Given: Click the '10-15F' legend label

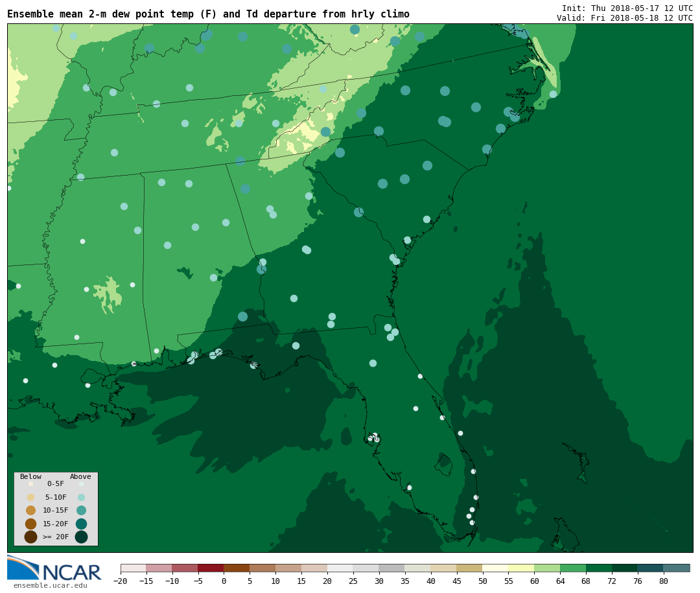Looking at the screenshot, I should click(x=56, y=511).
